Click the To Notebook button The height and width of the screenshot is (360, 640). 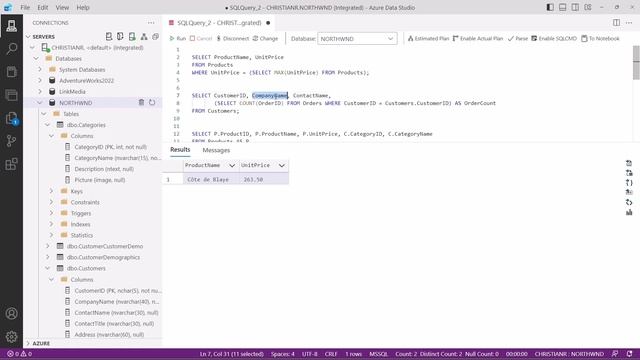tap(600, 38)
